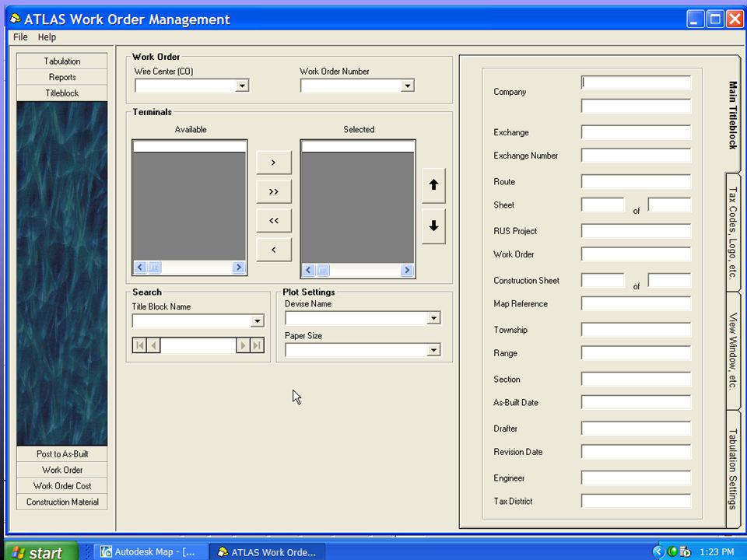Click Work Order field in titleblock

click(636, 254)
